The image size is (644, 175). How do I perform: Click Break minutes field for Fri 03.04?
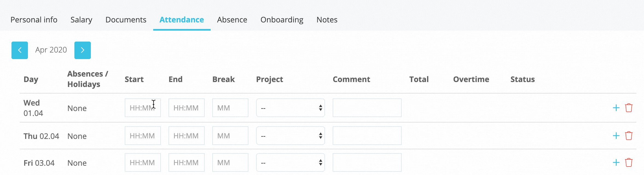click(x=230, y=162)
